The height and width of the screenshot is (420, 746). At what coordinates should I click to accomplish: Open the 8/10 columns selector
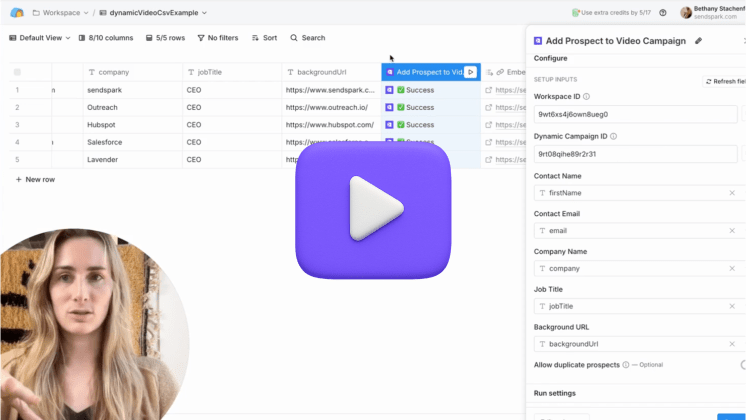(x=106, y=38)
